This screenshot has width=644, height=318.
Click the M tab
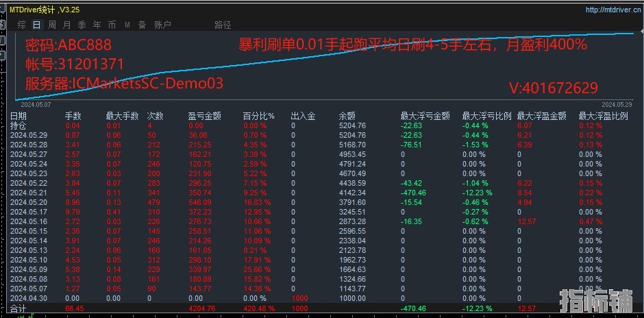pos(127,25)
